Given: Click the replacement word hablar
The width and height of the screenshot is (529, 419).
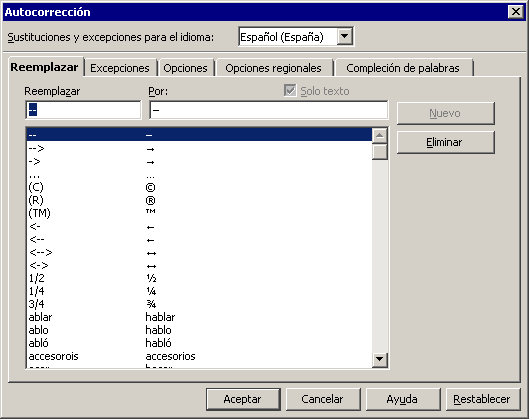Looking at the screenshot, I should click(x=160, y=317).
